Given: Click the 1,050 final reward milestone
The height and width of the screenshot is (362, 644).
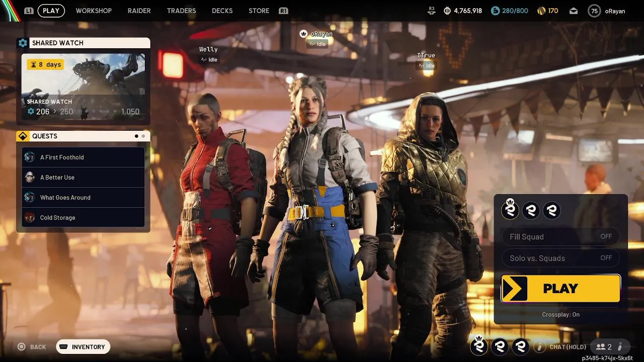Looking at the screenshot, I should point(130,112).
